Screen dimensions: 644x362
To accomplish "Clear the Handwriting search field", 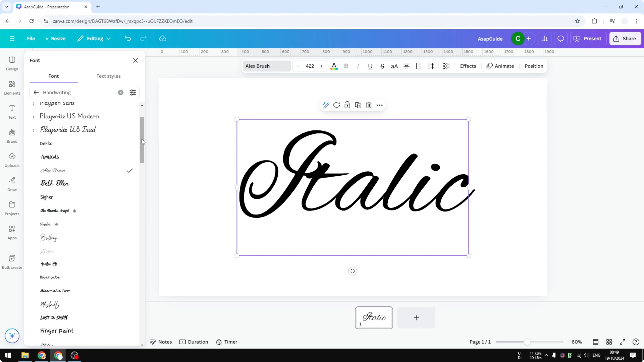I will 121,93.
